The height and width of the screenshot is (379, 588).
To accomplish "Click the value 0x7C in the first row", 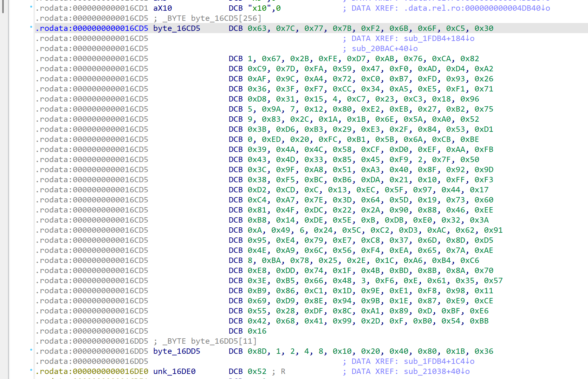I will pyautogui.click(x=285, y=28).
